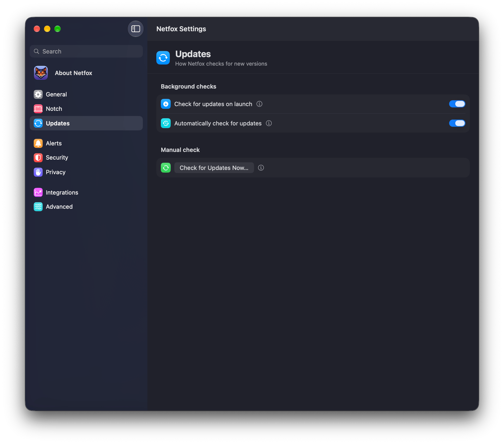
Task: Zoom the window with green button
Action: click(x=57, y=29)
